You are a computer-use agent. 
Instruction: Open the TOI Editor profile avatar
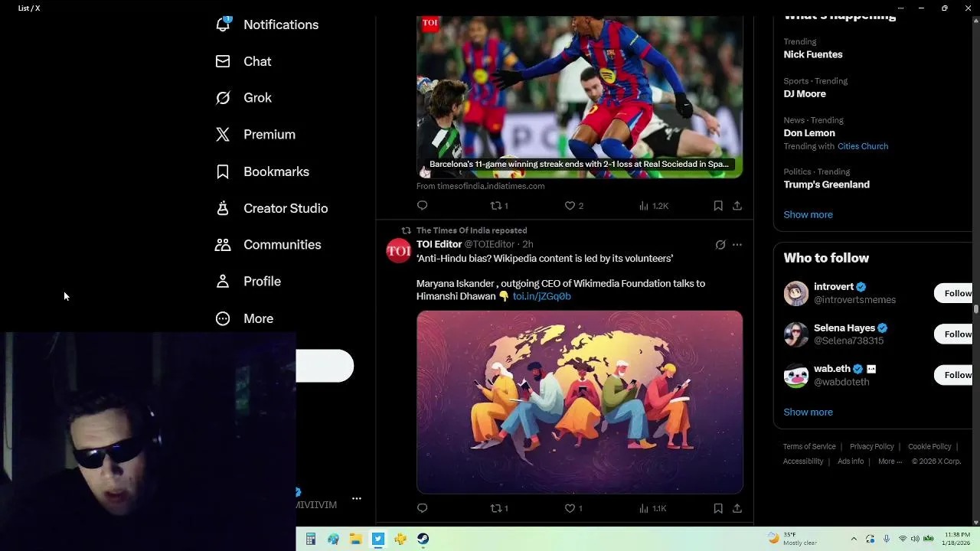pyautogui.click(x=398, y=250)
